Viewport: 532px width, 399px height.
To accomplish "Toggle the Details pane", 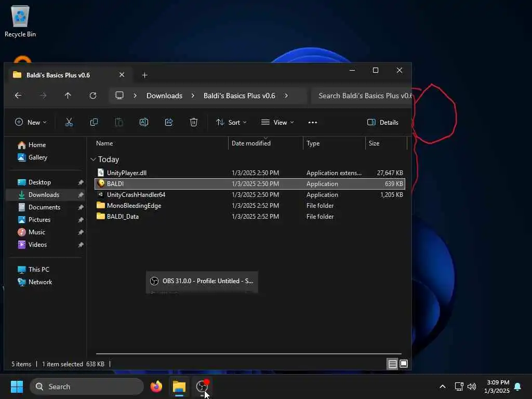I will 383,123.
